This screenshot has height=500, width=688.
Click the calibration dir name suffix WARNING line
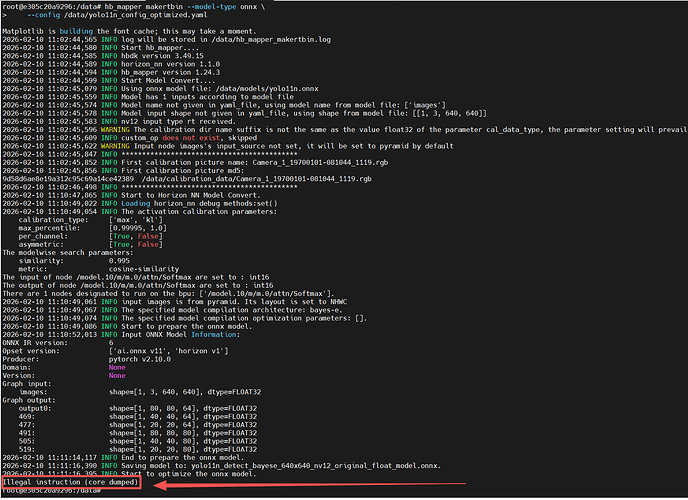coord(344,129)
